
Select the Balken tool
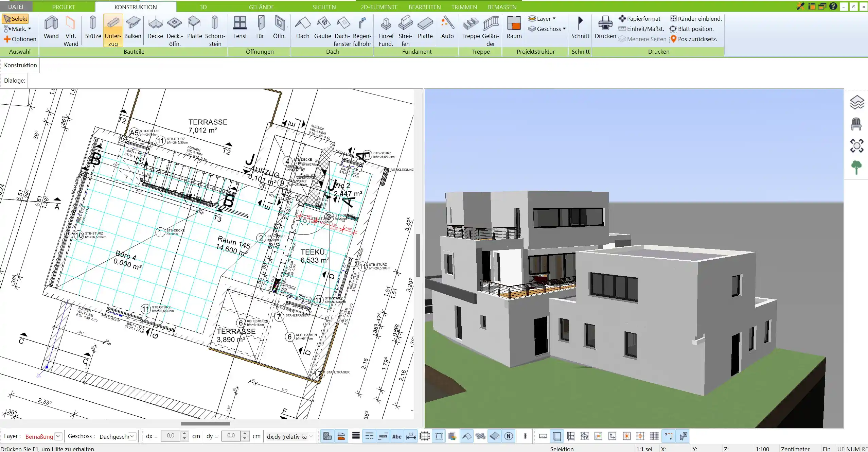coord(132,28)
